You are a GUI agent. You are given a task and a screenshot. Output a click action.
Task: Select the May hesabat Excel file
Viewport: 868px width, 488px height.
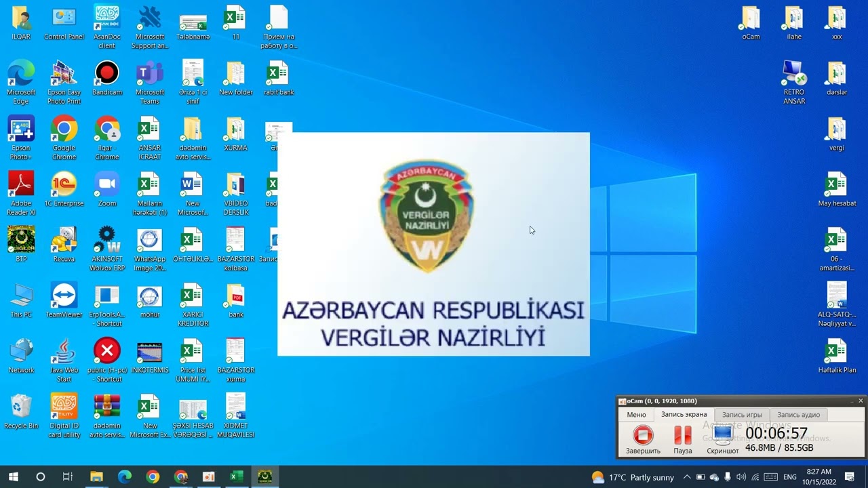837,190
